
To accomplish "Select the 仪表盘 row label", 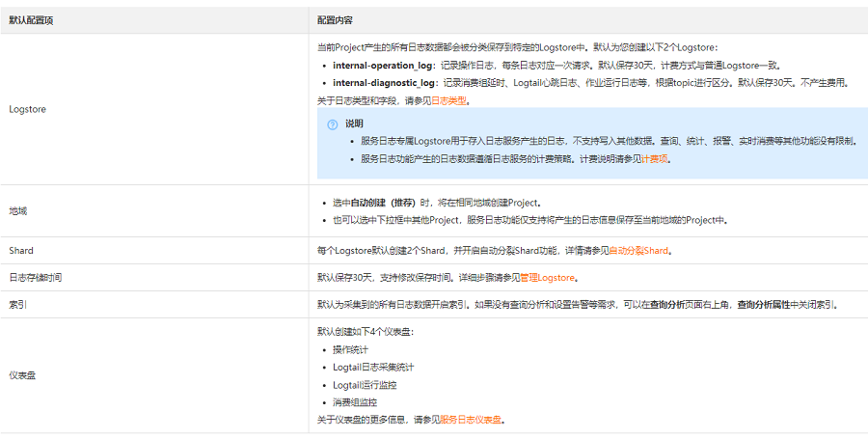I will pyautogui.click(x=22, y=375).
